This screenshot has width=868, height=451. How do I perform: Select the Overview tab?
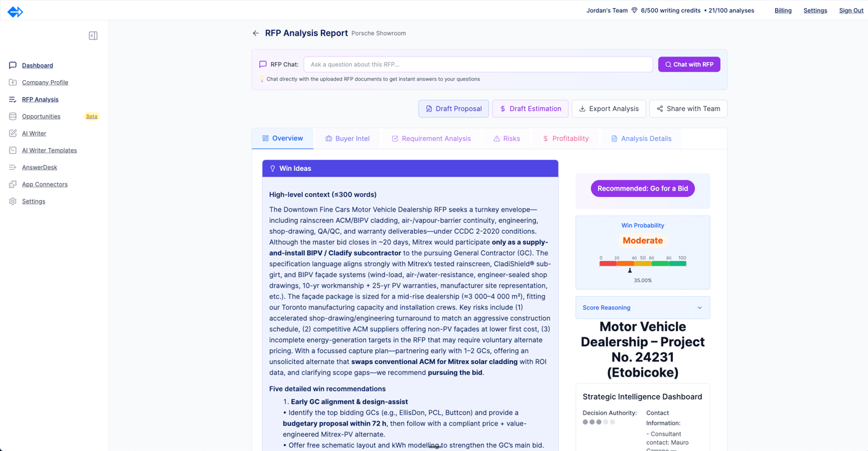click(283, 138)
